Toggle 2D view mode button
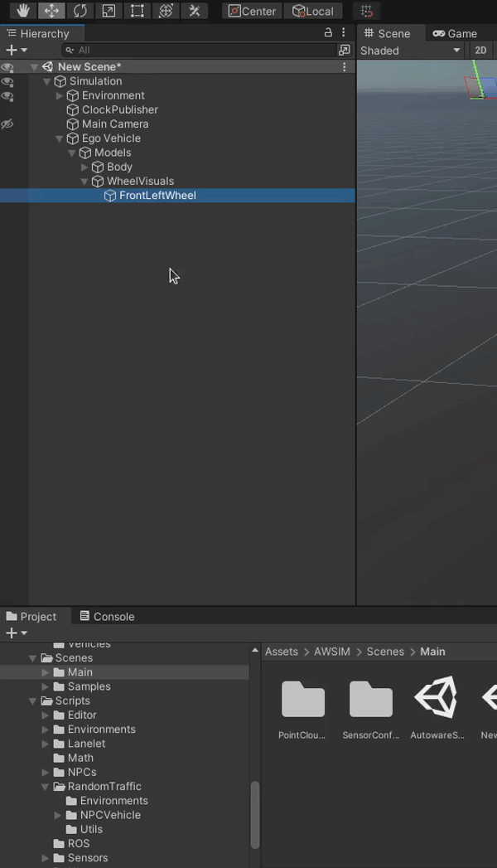497x868 pixels. [480, 51]
